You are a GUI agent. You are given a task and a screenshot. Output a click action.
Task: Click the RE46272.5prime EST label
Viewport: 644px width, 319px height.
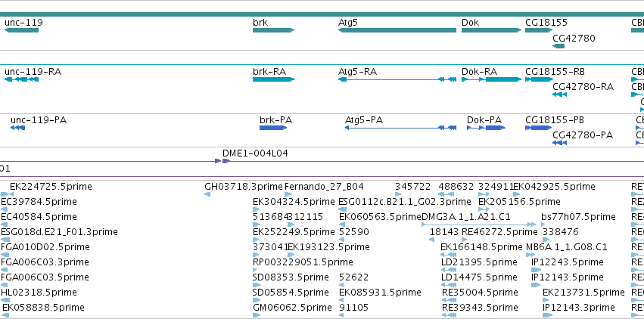pyautogui.click(x=499, y=232)
